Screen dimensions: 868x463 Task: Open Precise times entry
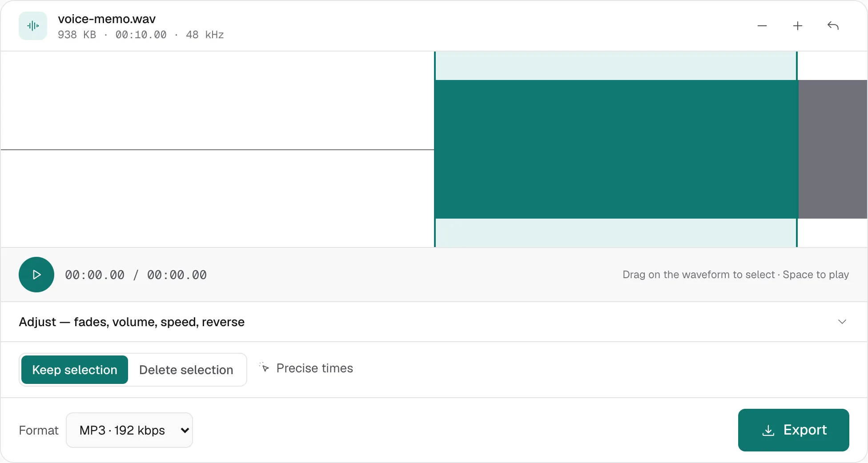point(307,368)
